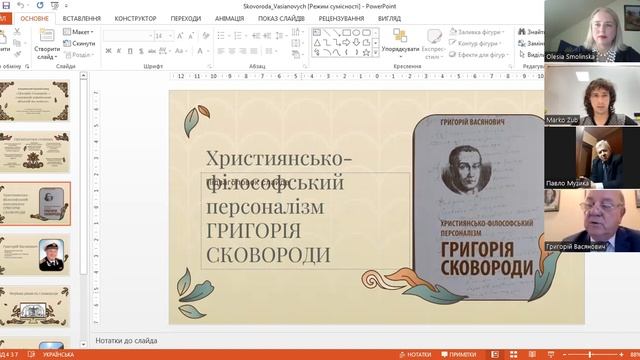Clear all text formatting
The image size is (640, 360).
point(206,36)
